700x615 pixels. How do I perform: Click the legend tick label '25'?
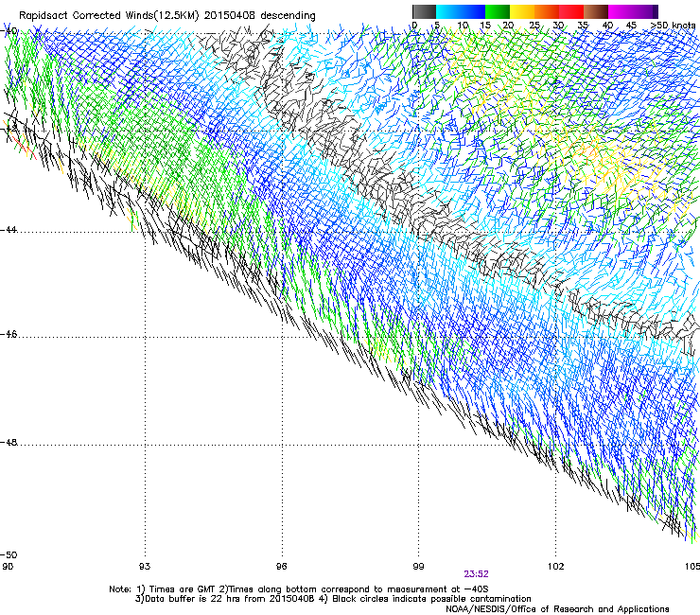[534, 26]
